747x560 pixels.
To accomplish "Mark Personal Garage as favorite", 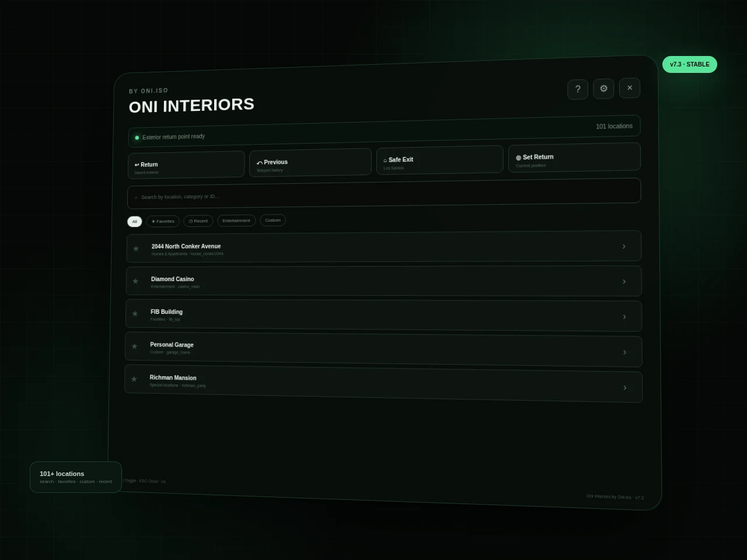I will [134, 346].
